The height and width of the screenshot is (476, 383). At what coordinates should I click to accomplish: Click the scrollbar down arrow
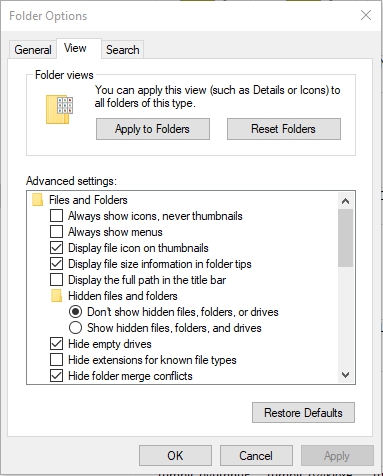345,375
